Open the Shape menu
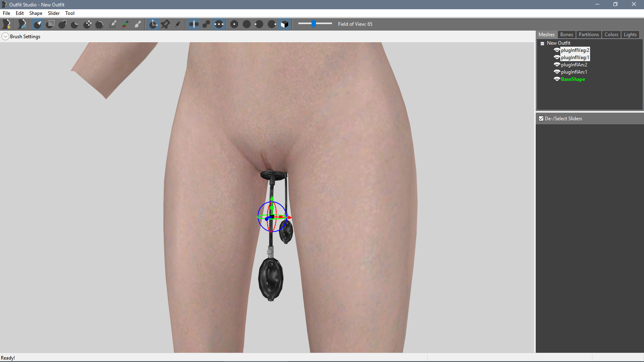This screenshot has width=644, height=362. click(x=36, y=13)
